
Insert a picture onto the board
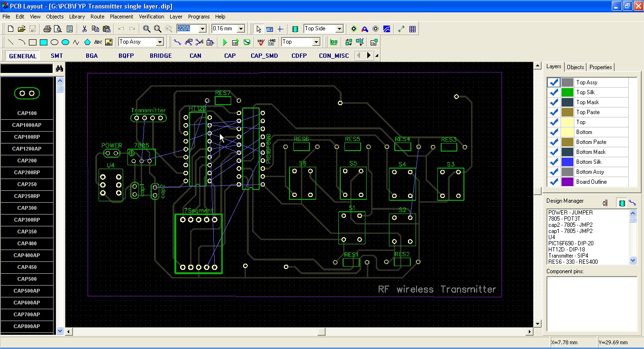coord(109,42)
